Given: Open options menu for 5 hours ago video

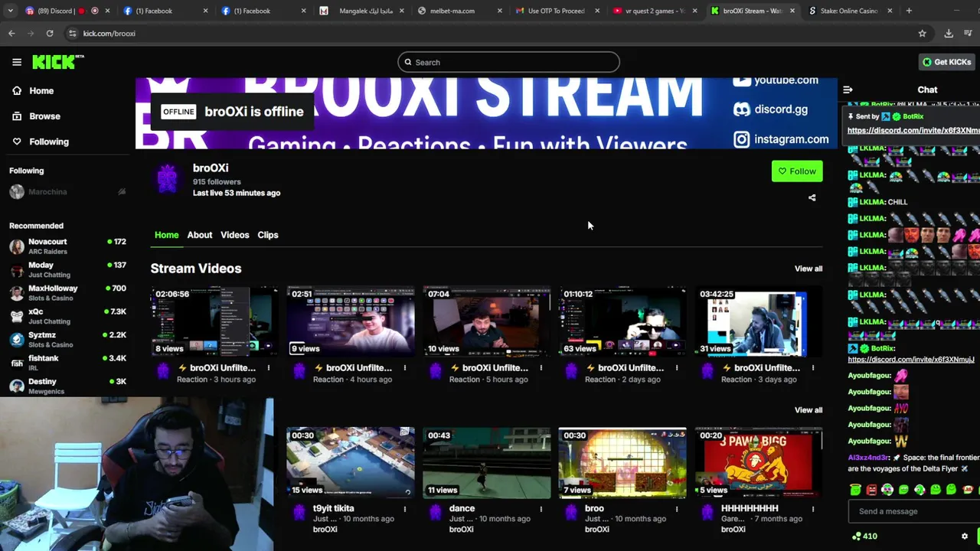Looking at the screenshot, I should pyautogui.click(x=541, y=368).
